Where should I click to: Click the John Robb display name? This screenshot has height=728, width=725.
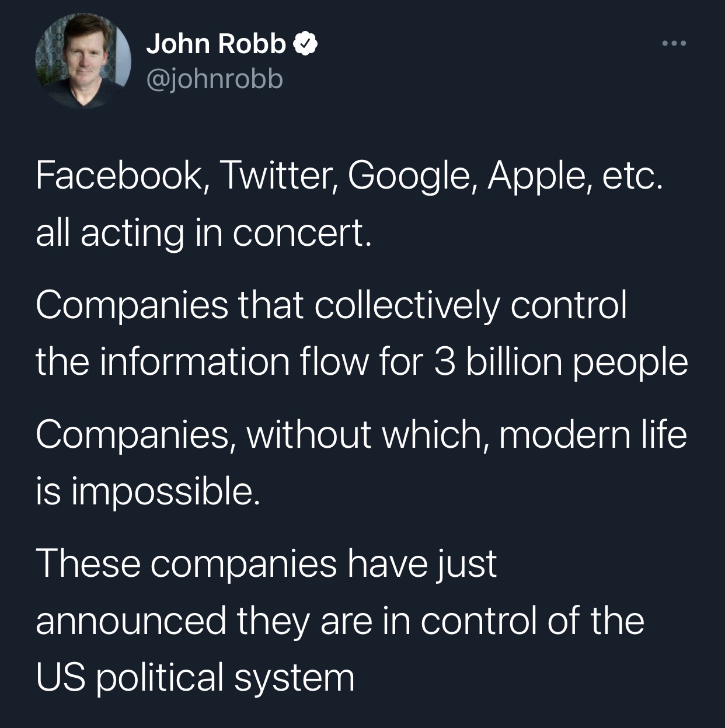coord(216,44)
